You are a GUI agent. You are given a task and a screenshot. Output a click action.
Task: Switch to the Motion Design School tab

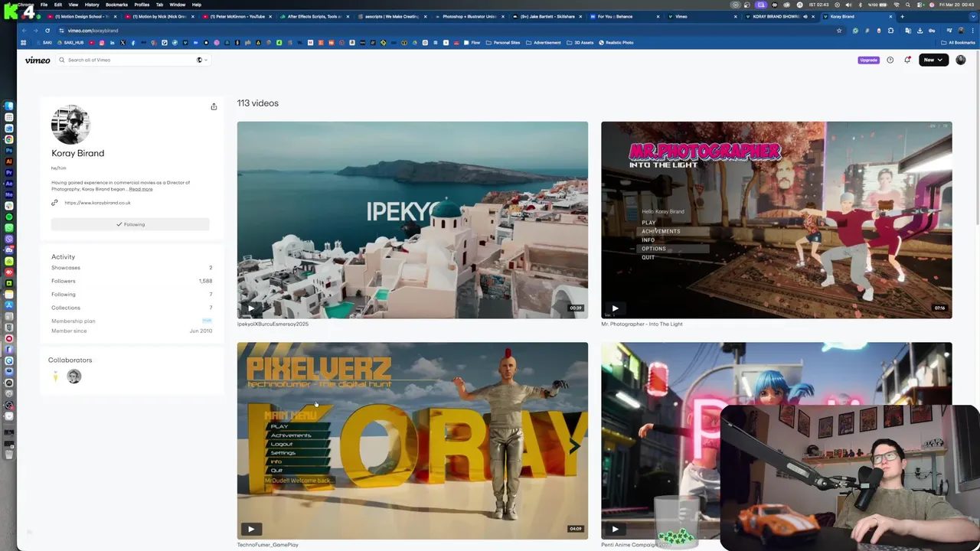[x=83, y=16]
